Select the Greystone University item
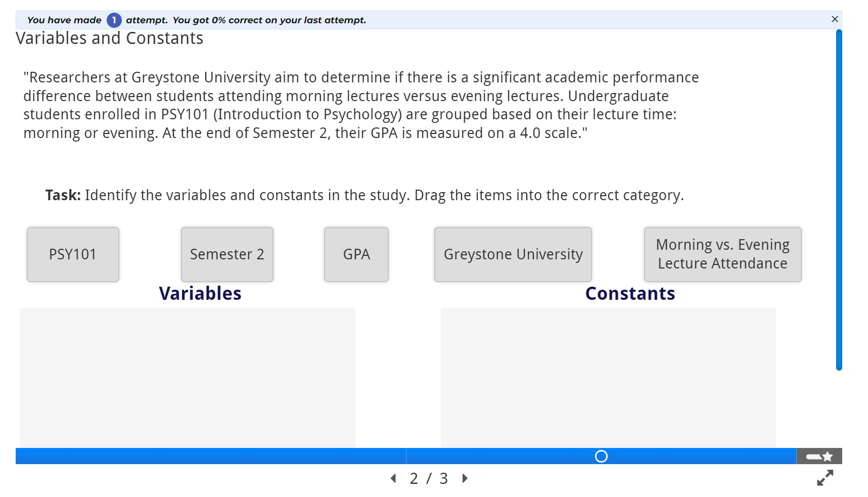The image size is (868, 497). tap(513, 254)
